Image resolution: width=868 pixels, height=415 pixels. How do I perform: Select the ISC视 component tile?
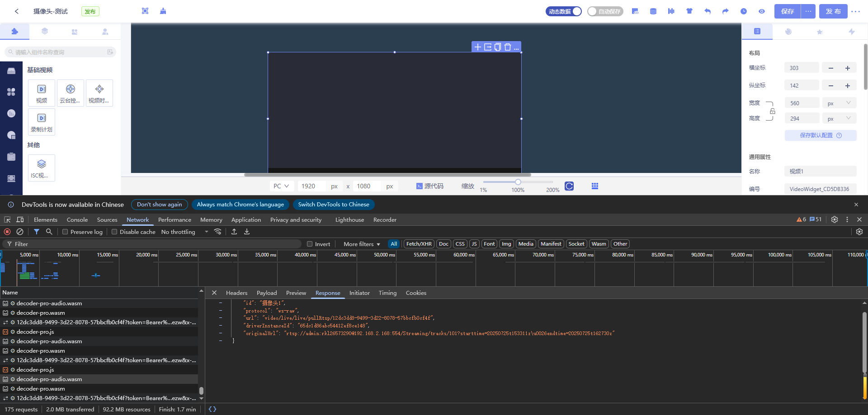pos(42,168)
